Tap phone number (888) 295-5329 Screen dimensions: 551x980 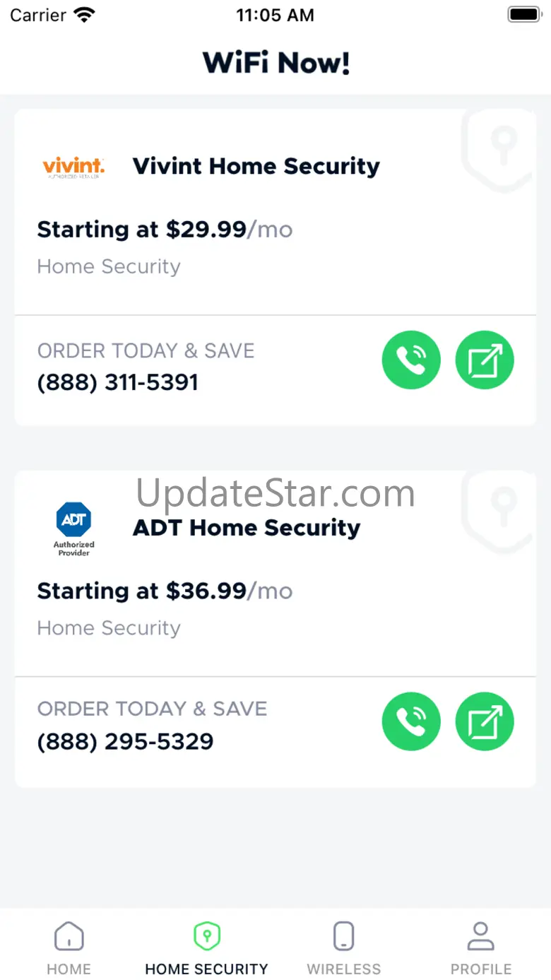click(x=125, y=741)
